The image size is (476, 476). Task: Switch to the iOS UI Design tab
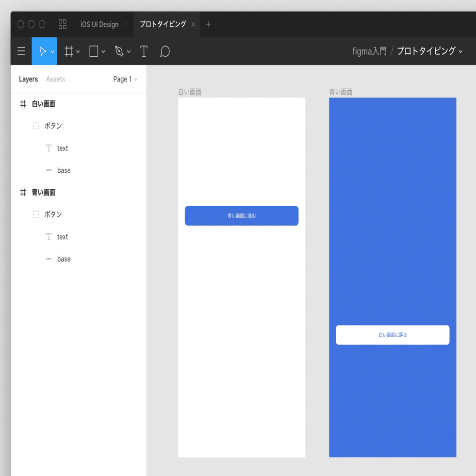(99, 24)
